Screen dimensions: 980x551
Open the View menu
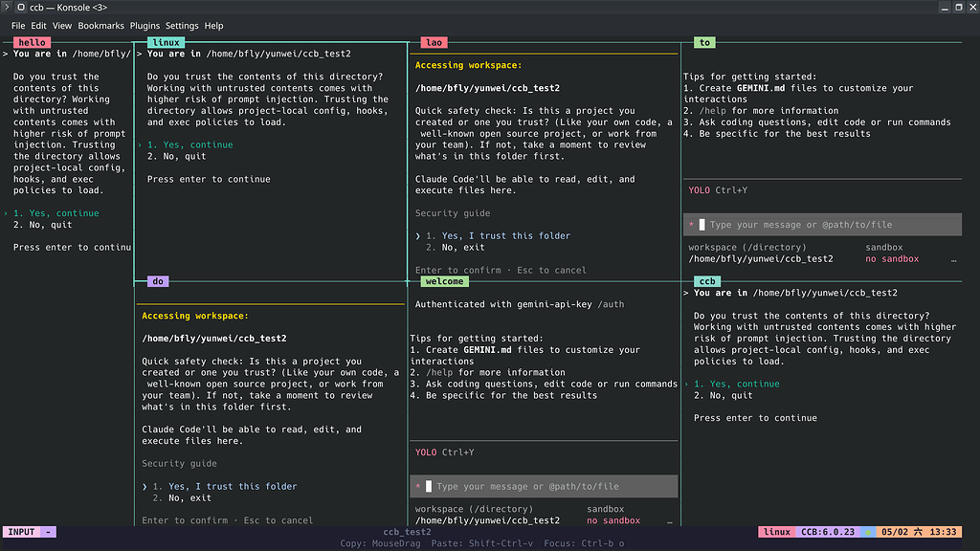pyautogui.click(x=62, y=26)
